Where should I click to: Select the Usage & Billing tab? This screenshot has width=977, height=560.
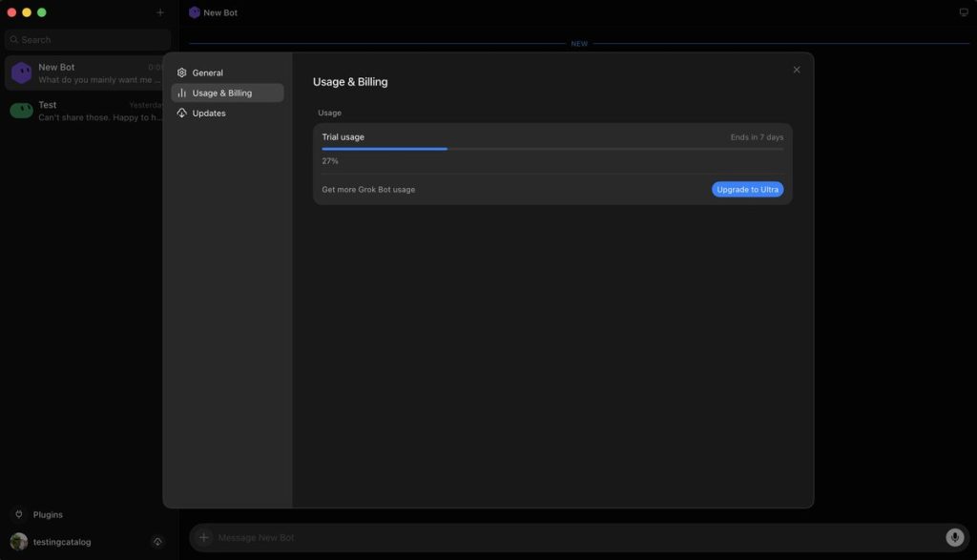click(x=227, y=93)
